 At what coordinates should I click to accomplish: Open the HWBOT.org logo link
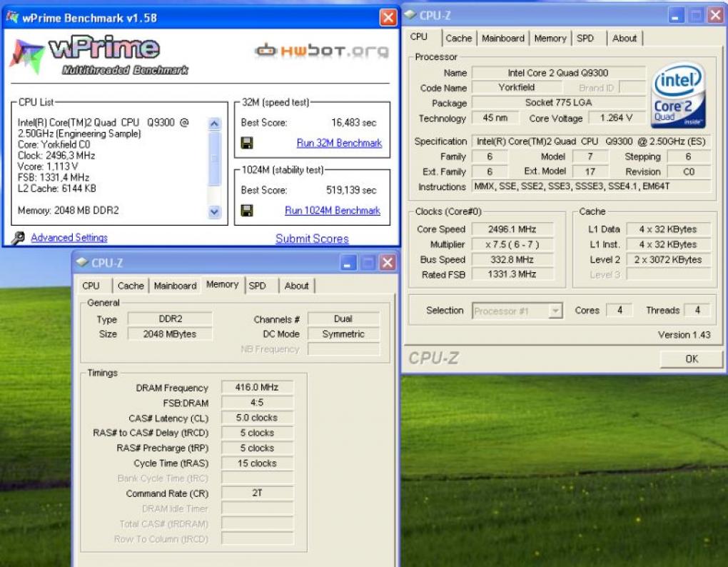coord(322,50)
